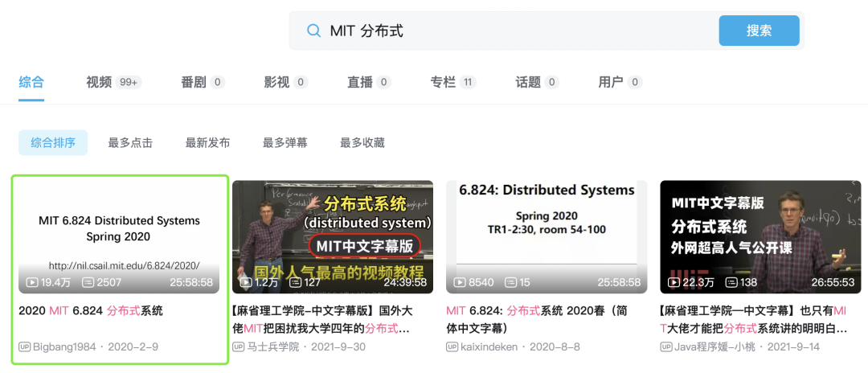Click the magnifier icon in search box
The image size is (868, 373).
314,31
